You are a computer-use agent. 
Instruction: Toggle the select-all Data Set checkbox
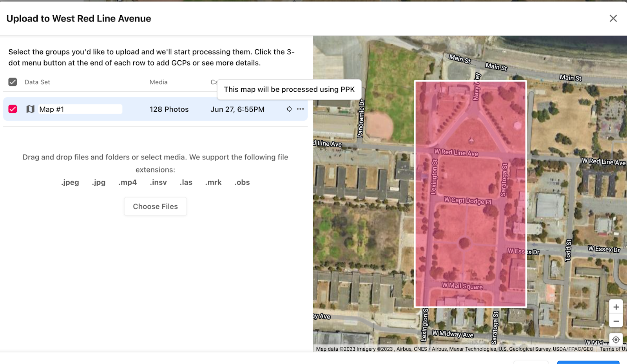(x=13, y=82)
